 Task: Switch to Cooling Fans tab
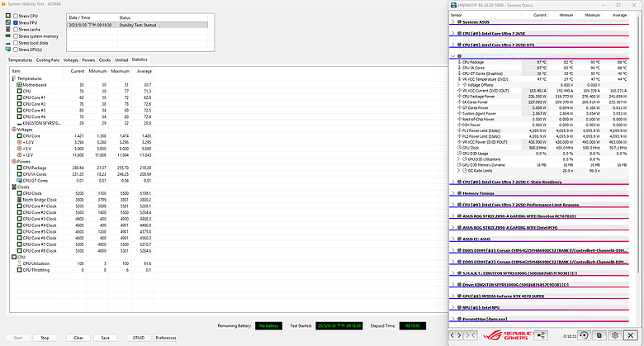click(x=48, y=60)
